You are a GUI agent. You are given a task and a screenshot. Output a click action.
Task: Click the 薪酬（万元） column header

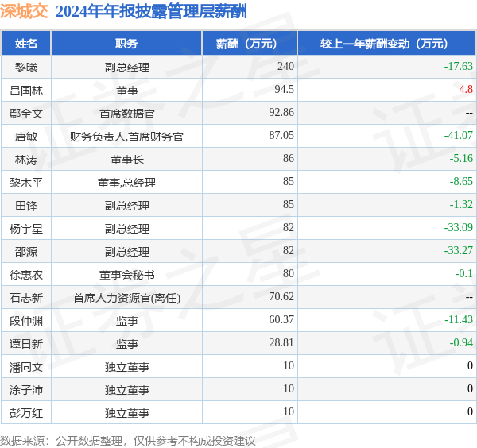(250, 44)
